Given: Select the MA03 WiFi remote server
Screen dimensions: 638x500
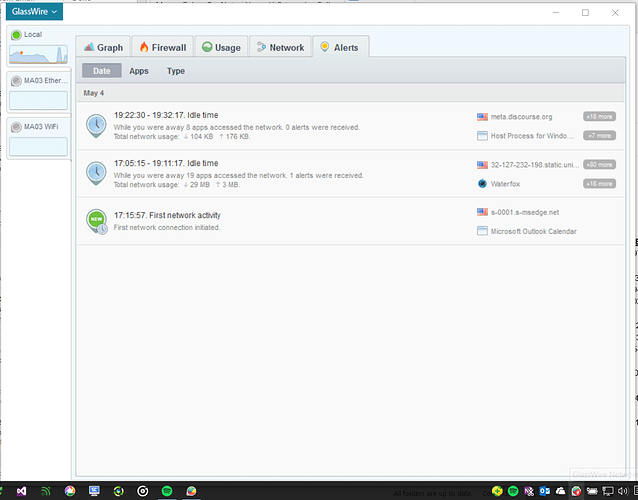Looking at the screenshot, I should [38, 138].
